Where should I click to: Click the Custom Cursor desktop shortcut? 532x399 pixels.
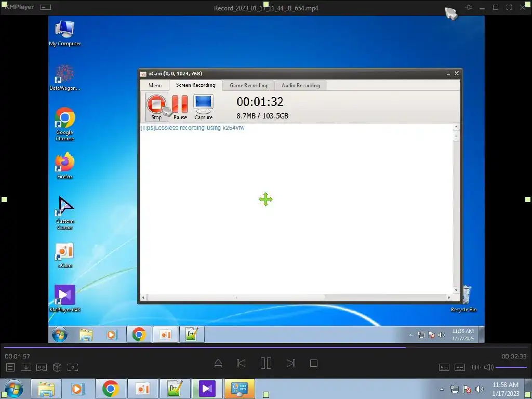(x=64, y=213)
